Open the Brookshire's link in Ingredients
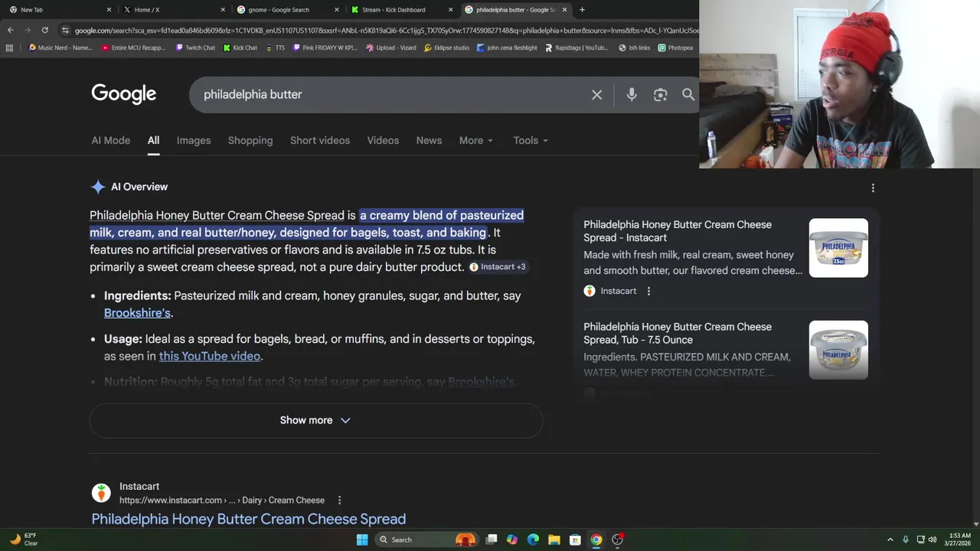This screenshot has width=980, height=551. (137, 313)
